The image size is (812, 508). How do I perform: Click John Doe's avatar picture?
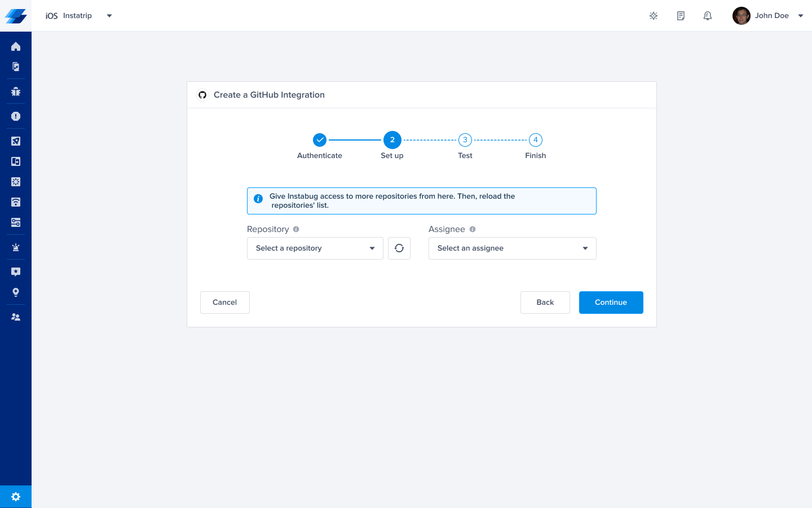[742, 16]
